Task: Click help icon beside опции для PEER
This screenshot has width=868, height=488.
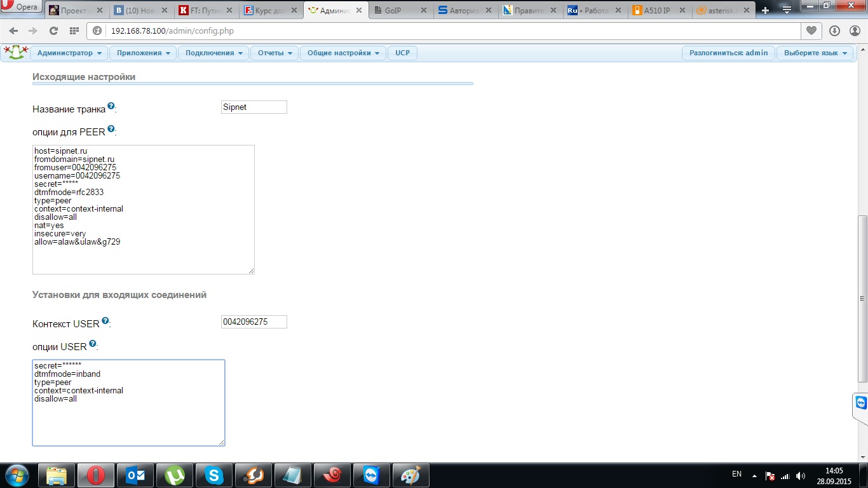Action: [111, 129]
